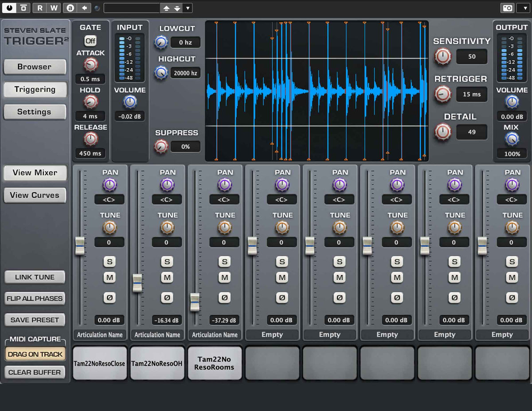Select View Mixer

35,173
